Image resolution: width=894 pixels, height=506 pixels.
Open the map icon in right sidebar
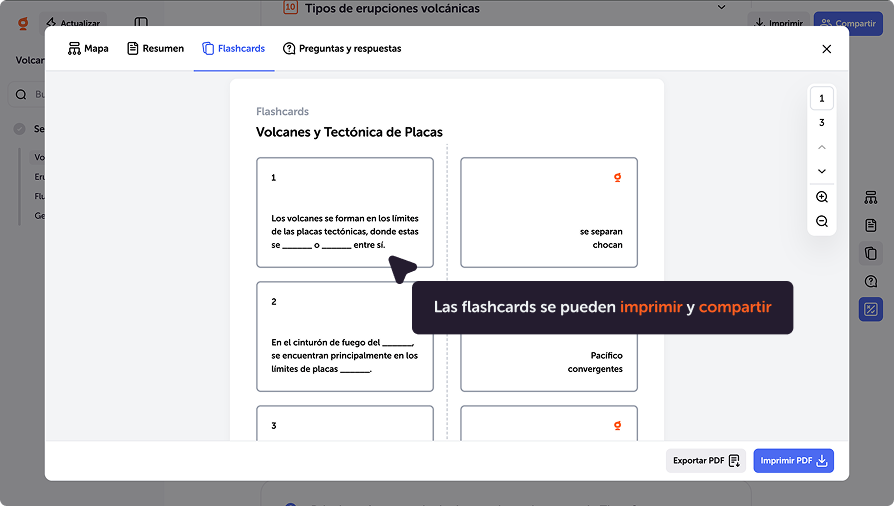871,197
